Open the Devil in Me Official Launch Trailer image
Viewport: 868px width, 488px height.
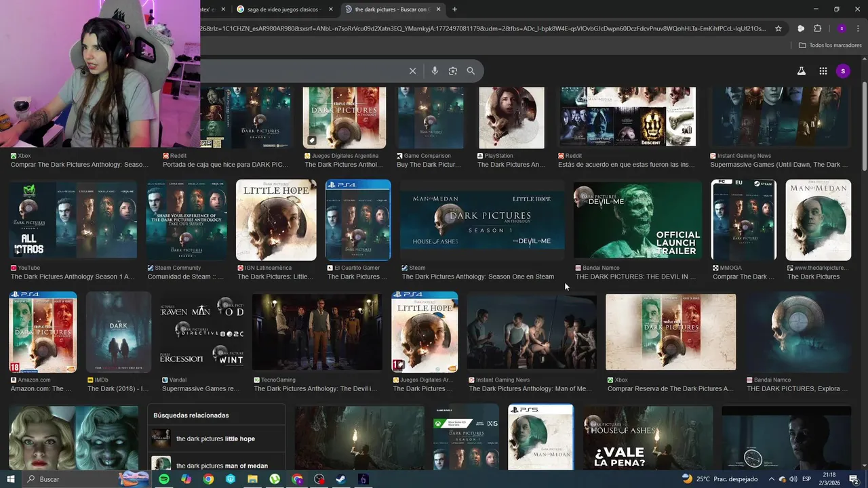[x=637, y=220]
